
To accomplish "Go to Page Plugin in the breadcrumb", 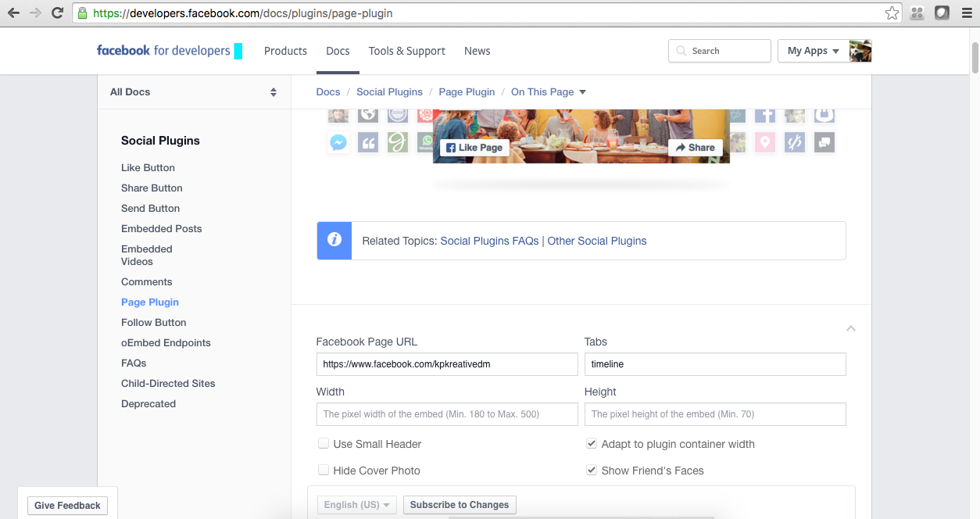I will (x=467, y=91).
